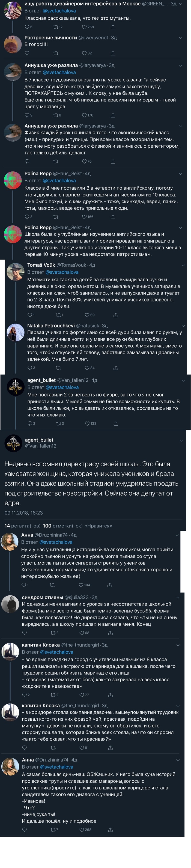191x868 pixels.
Task: Open the chevron menu on Растроение личности's tweet
Action: coord(181,38)
